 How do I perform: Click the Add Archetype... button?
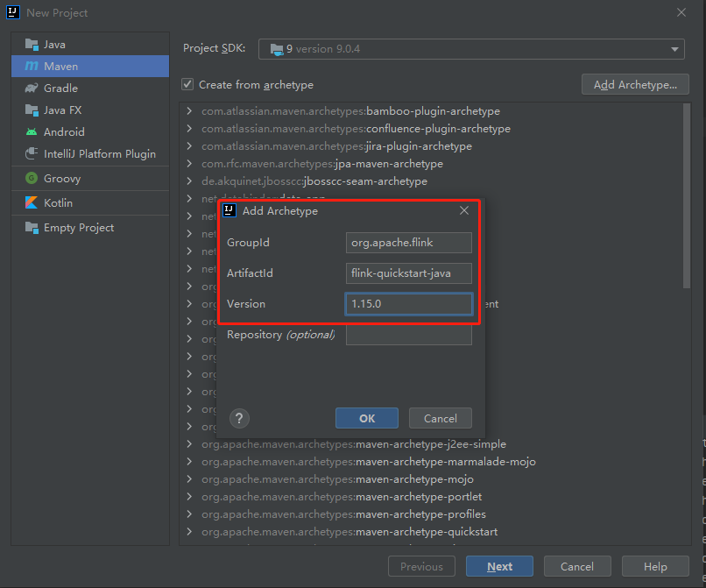(x=635, y=85)
